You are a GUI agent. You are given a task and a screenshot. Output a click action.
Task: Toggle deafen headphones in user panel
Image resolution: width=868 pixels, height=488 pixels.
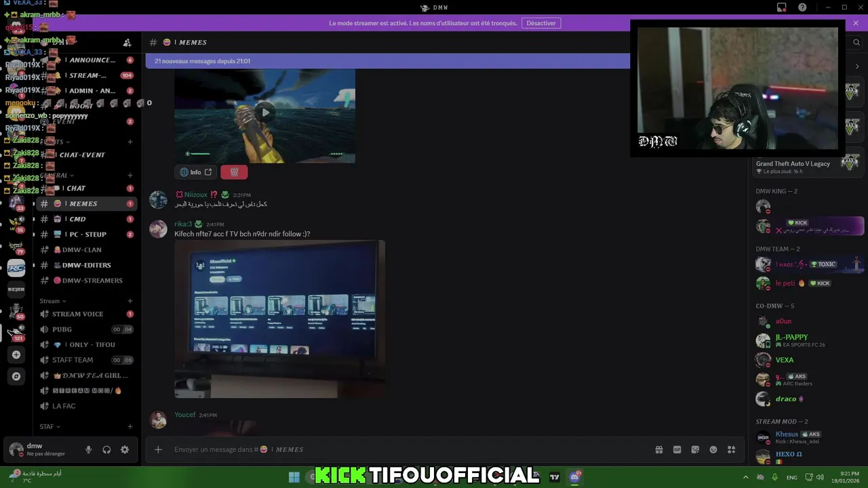click(x=106, y=449)
